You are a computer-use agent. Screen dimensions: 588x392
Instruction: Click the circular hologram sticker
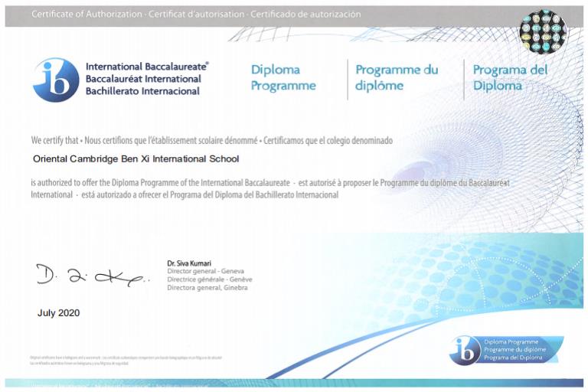pyautogui.click(x=543, y=32)
